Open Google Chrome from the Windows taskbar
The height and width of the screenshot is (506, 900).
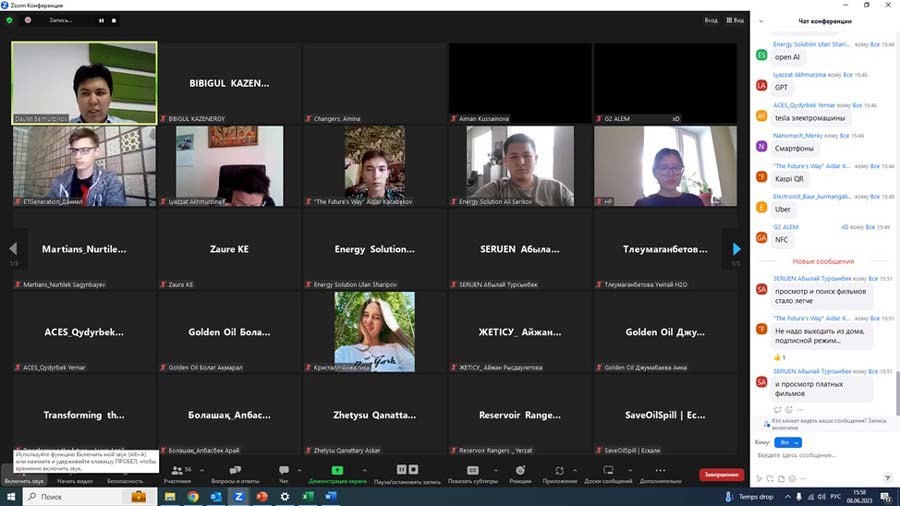192,496
